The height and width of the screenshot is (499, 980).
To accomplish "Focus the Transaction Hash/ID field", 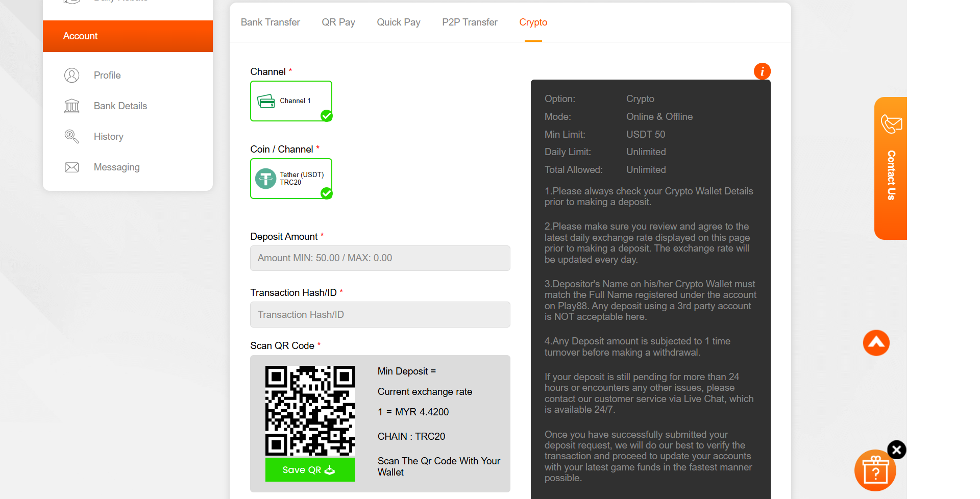I will coord(380,315).
